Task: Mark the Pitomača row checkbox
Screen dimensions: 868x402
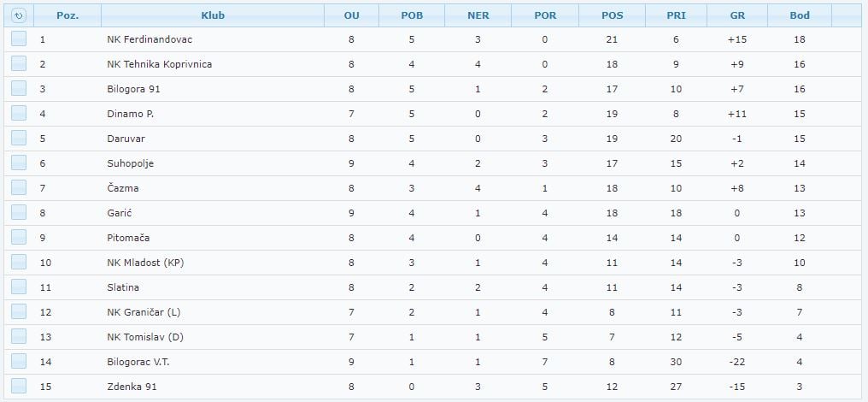Action: [x=18, y=237]
